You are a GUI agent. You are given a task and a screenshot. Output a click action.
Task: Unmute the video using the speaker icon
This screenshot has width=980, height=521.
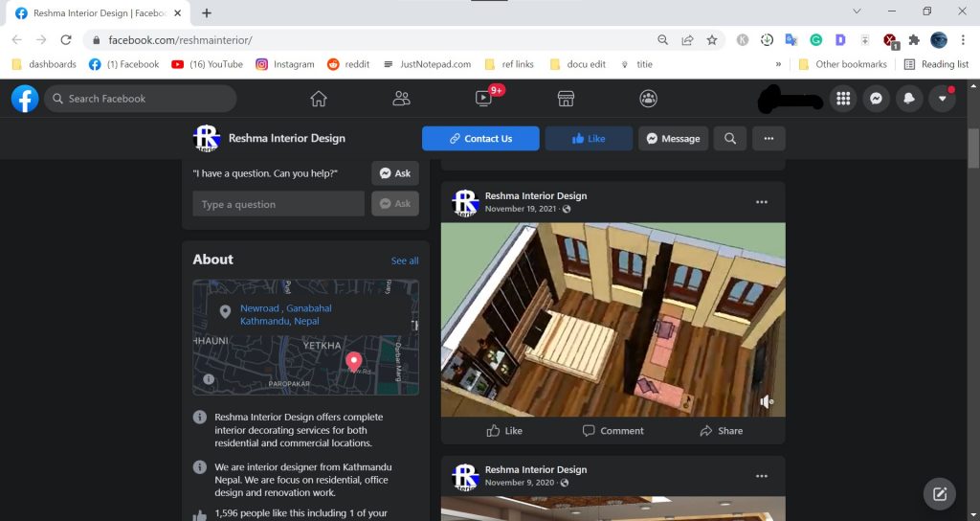(766, 402)
